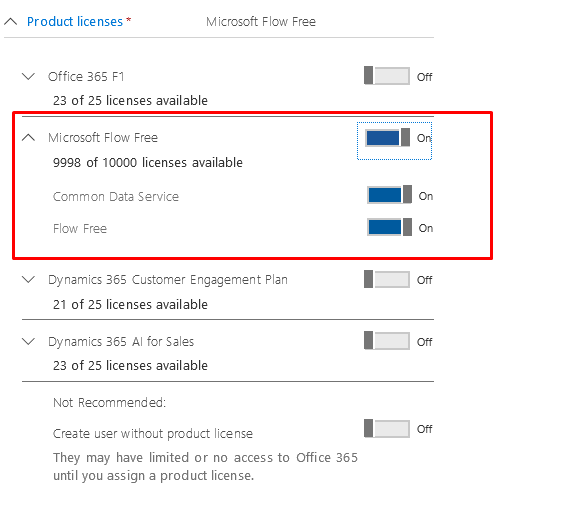Click the Flow Free sub-service label
Viewport: 575px width, 522px height.
pos(80,229)
